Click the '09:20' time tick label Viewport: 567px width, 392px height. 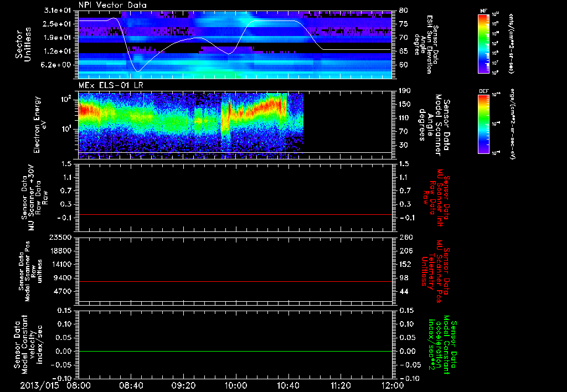[183, 385]
